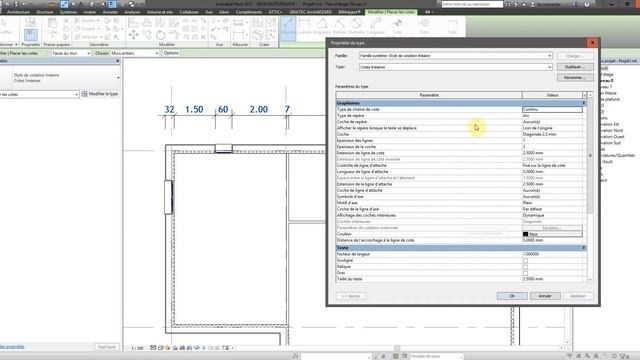Confirm the dialog with OK
Viewport: 640px width, 360px height.
click(512, 296)
